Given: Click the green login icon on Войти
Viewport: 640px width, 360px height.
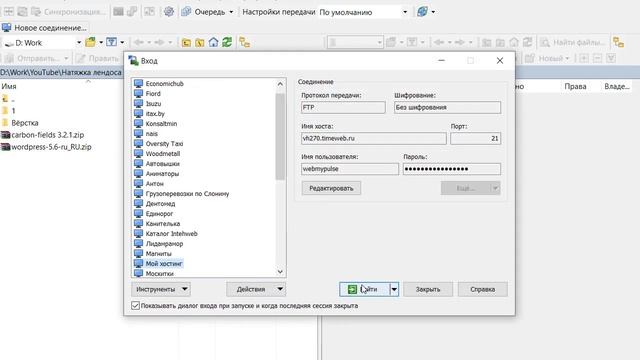Looking at the screenshot, I should point(352,289).
